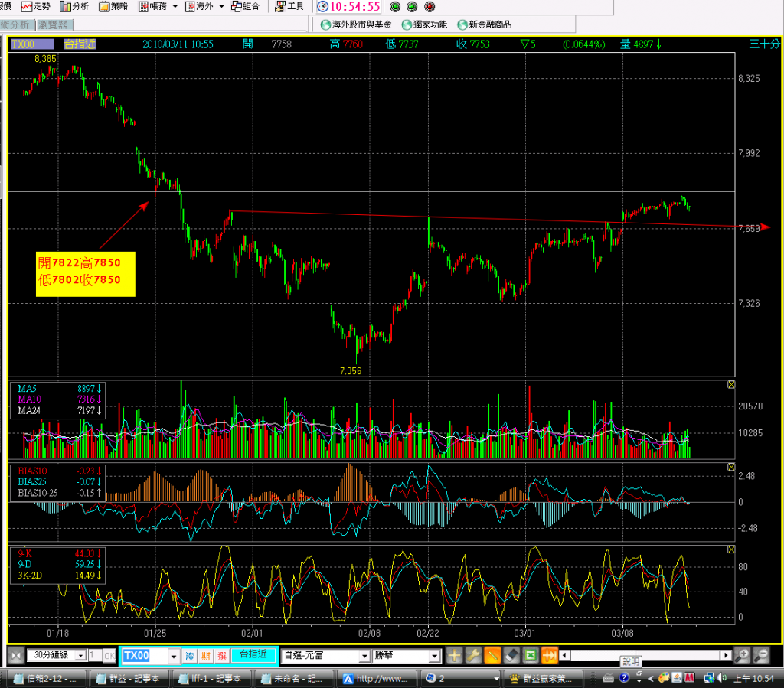Open 群益贏家策 taskbar window
Screen dimensions: 784x688
point(544,679)
